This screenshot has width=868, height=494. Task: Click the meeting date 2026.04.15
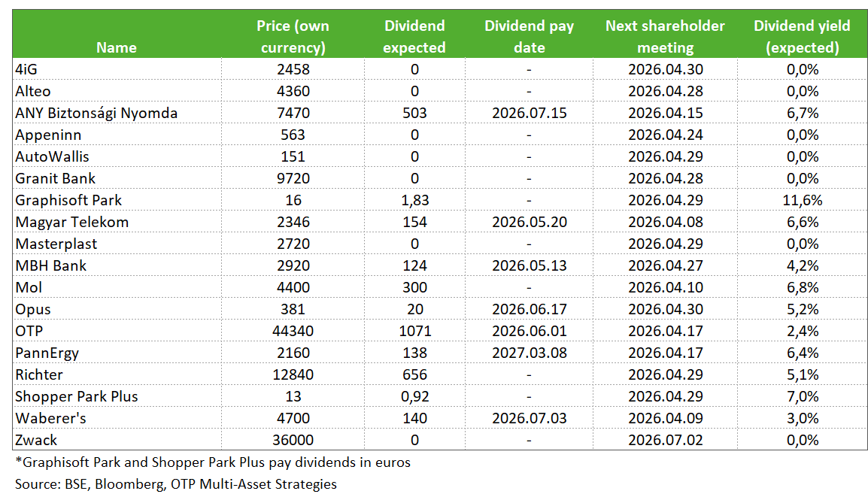pos(666,113)
